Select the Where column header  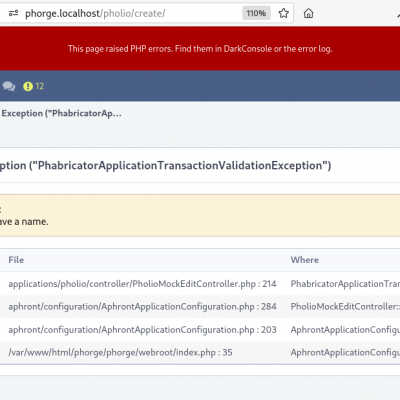[x=305, y=260]
